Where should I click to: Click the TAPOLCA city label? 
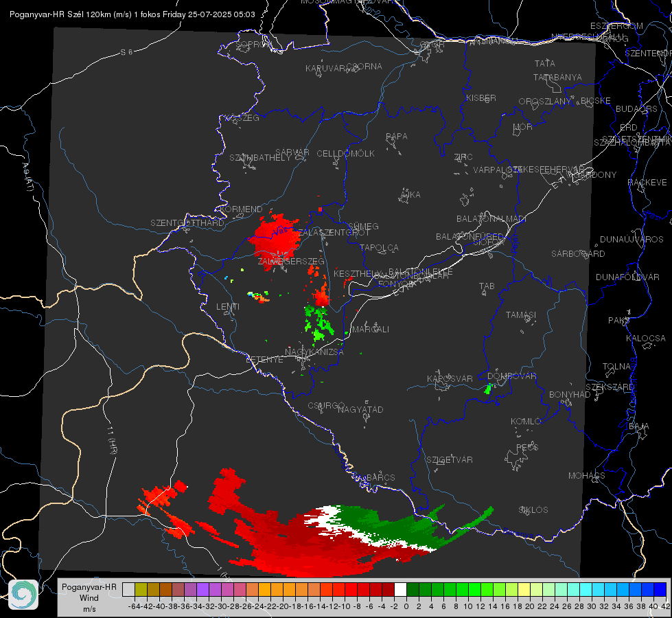(379, 247)
